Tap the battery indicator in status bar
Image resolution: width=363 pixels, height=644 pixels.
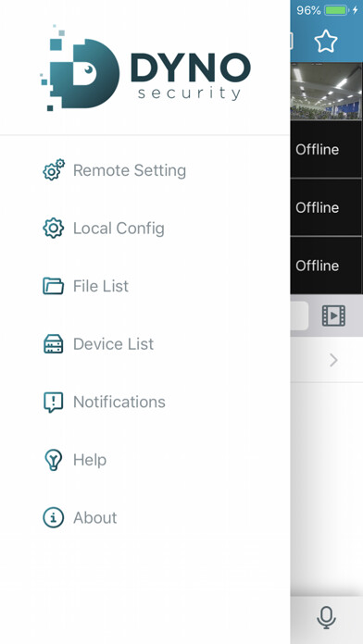[x=336, y=10]
